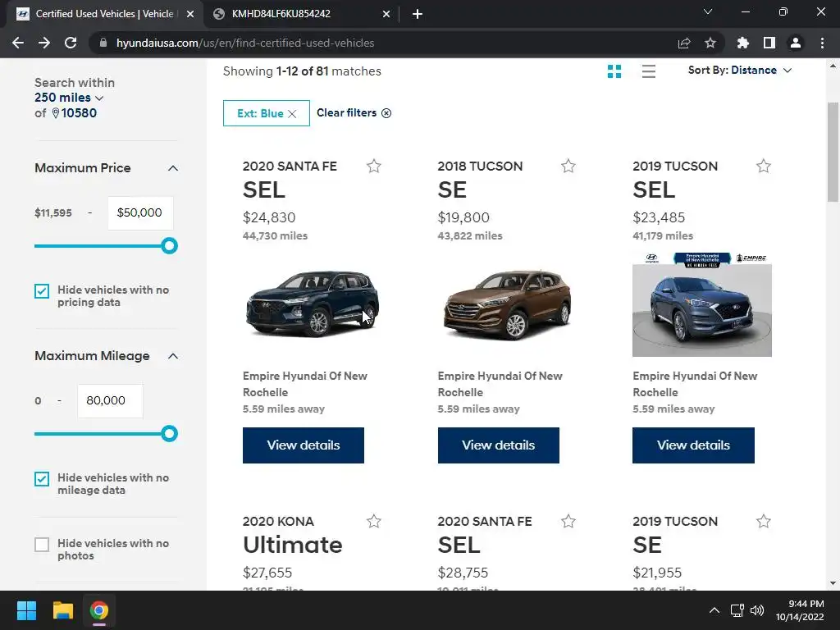Bookmark this page with star icon
This screenshot has height=630, width=840.
point(710,43)
